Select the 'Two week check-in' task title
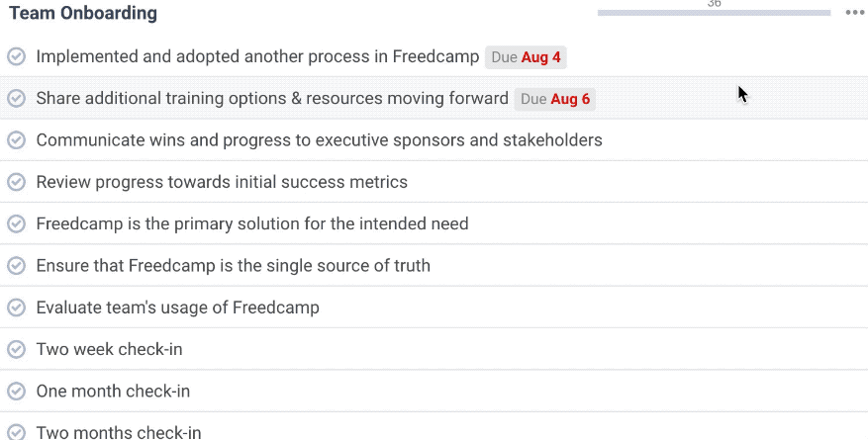868x440 pixels. [x=109, y=349]
